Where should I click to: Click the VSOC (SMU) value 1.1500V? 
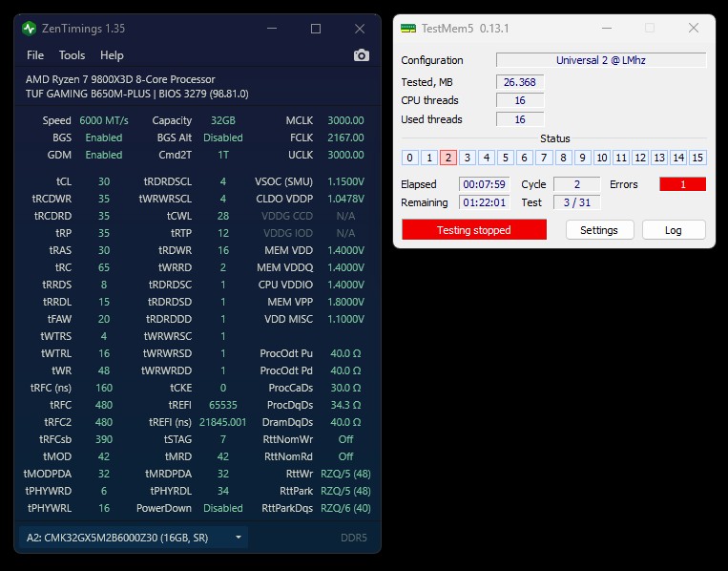(345, 181)
